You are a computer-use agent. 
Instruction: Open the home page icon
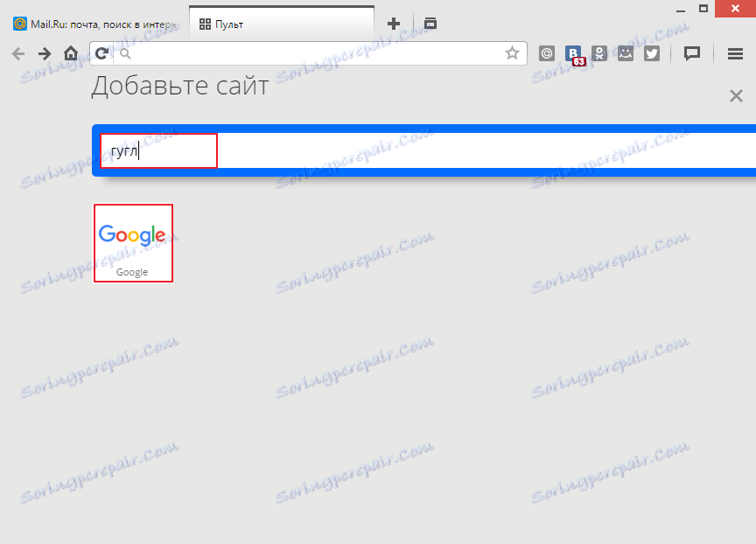71,53
